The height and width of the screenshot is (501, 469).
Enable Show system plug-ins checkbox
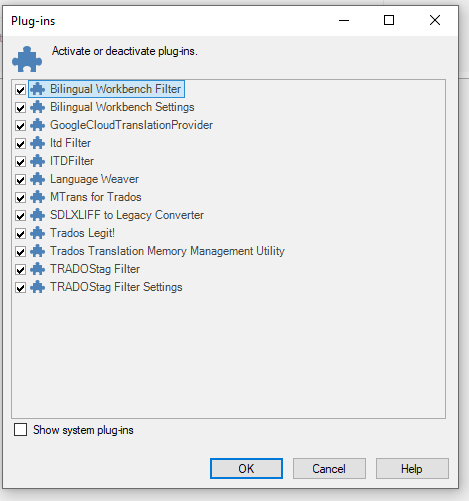[x=20, y=430]
